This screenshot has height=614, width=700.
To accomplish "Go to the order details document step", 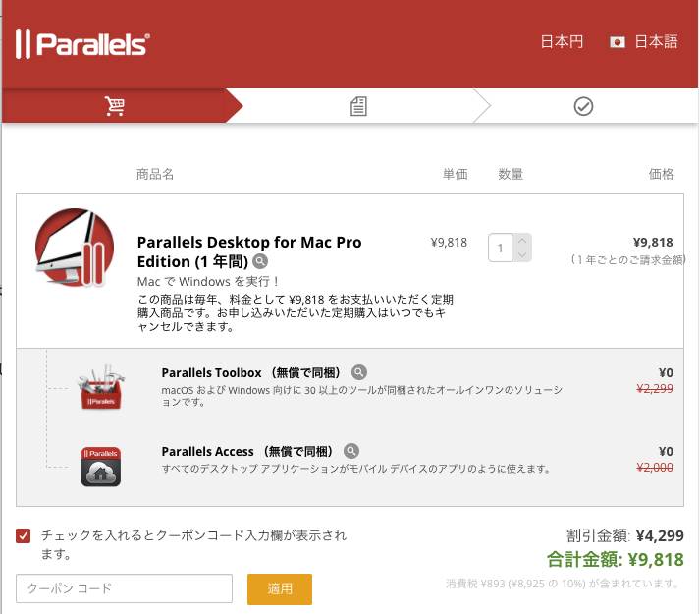I will (x=358, y=106).
